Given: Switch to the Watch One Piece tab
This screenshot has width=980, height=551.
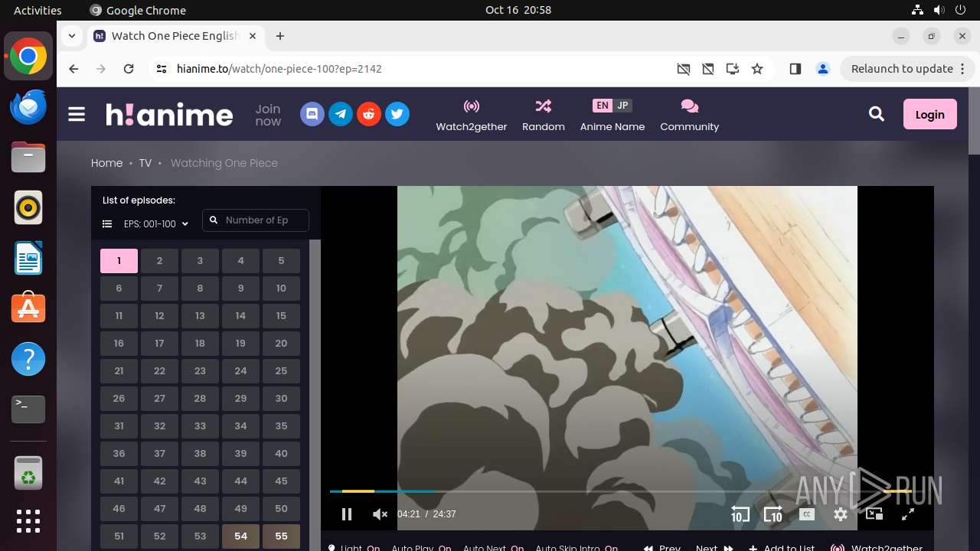Looking at the screenshot, I should 175,36.
